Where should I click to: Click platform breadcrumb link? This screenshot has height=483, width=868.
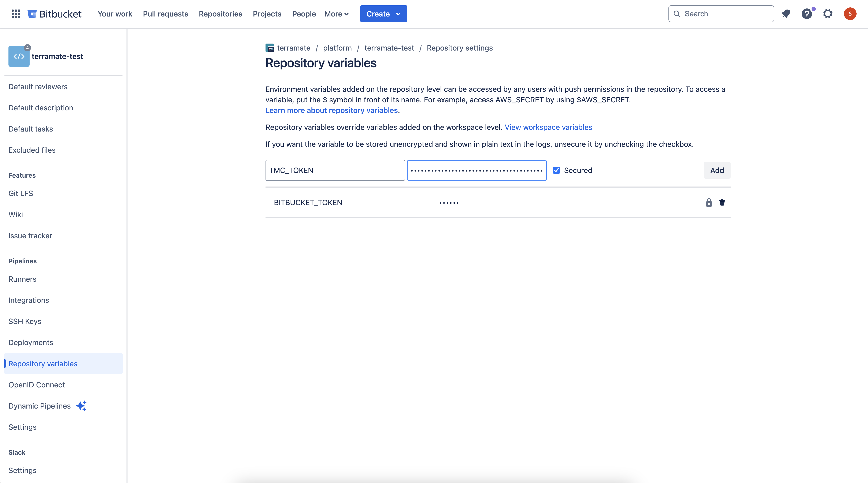tap(337, 48)
